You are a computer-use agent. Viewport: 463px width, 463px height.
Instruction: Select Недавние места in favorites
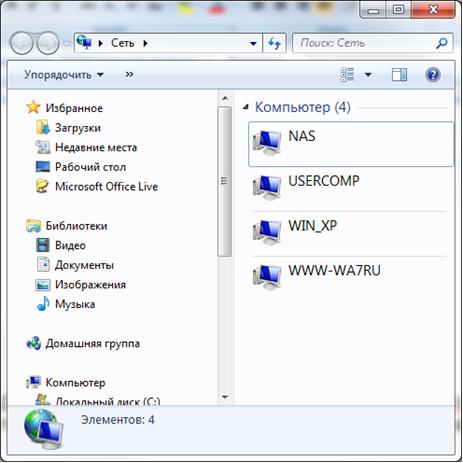coord(96,147)
